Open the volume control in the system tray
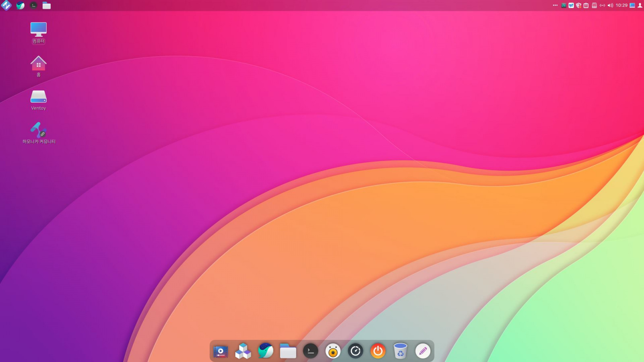Viewport: 644px width, 362px height. (x=610, y=5)
